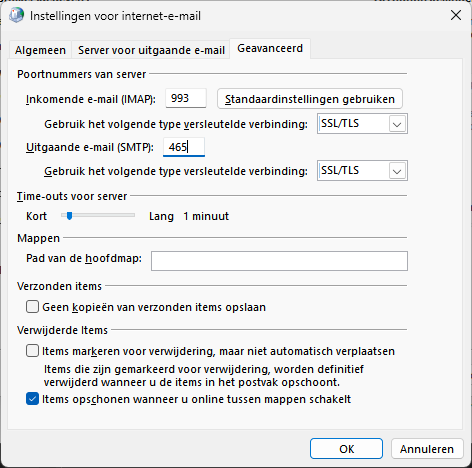Click the globe mail icon in title bar

point(16,15)
